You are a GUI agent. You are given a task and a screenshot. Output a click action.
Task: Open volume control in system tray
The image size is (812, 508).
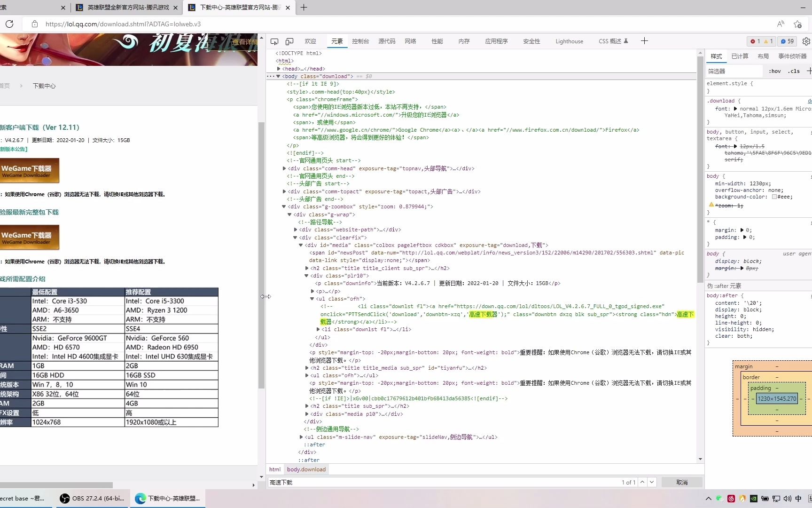[788, 499]
